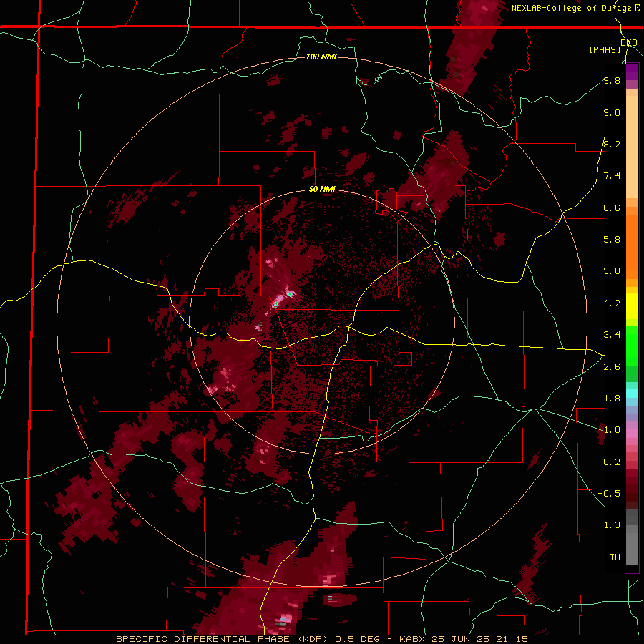644x644 pixels.
Task: Click the KABX 25 JUN 25 21:15 timestamp
Action: [x=463, y=639]
